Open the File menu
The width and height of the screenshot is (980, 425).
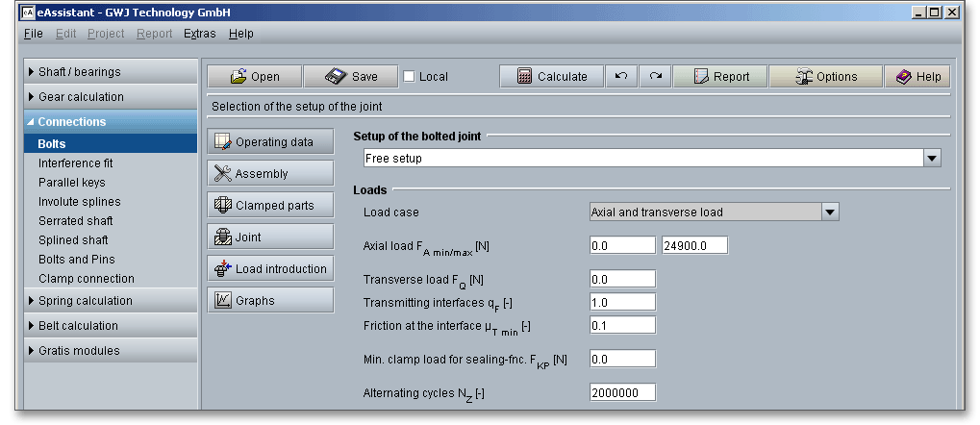pos(33,34)
